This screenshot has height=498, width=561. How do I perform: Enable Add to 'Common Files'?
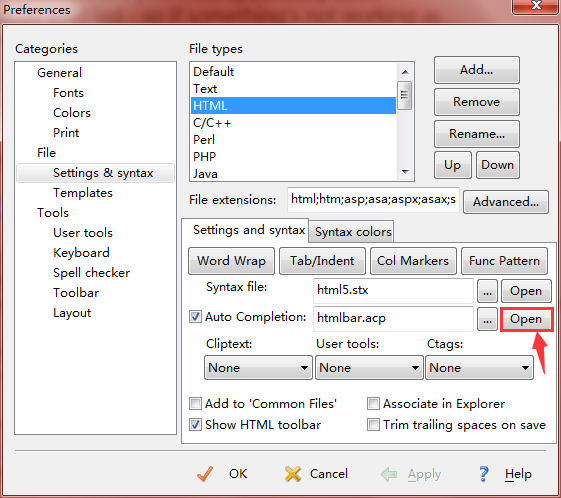click(195, 404)
